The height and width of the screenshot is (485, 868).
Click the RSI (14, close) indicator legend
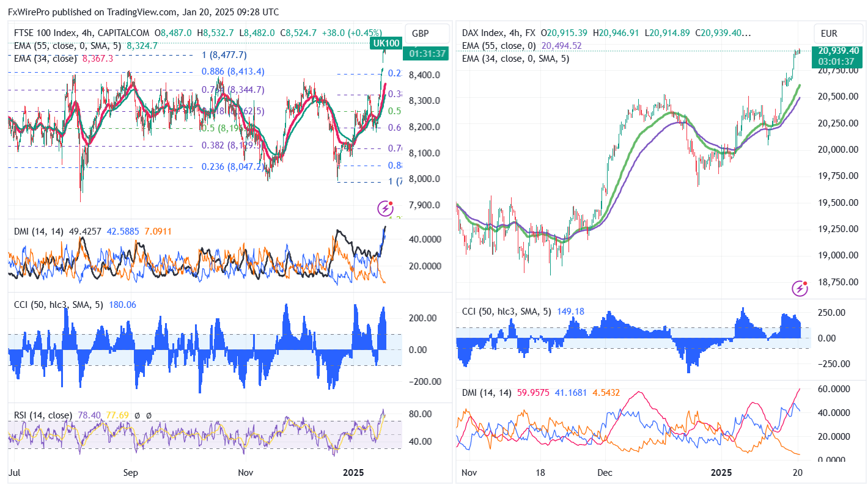(x=43, y=415)
